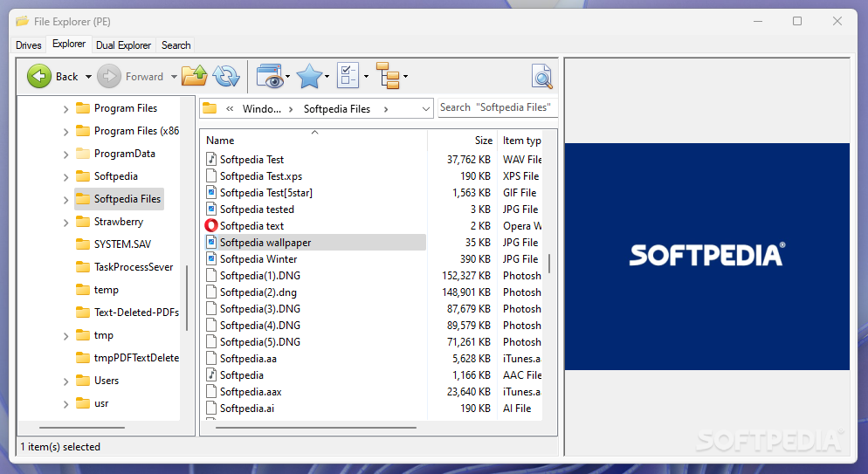Viewport: 868px width, 474px height.
Task: Sort files by the Size column header
Action: click(462, 141)
